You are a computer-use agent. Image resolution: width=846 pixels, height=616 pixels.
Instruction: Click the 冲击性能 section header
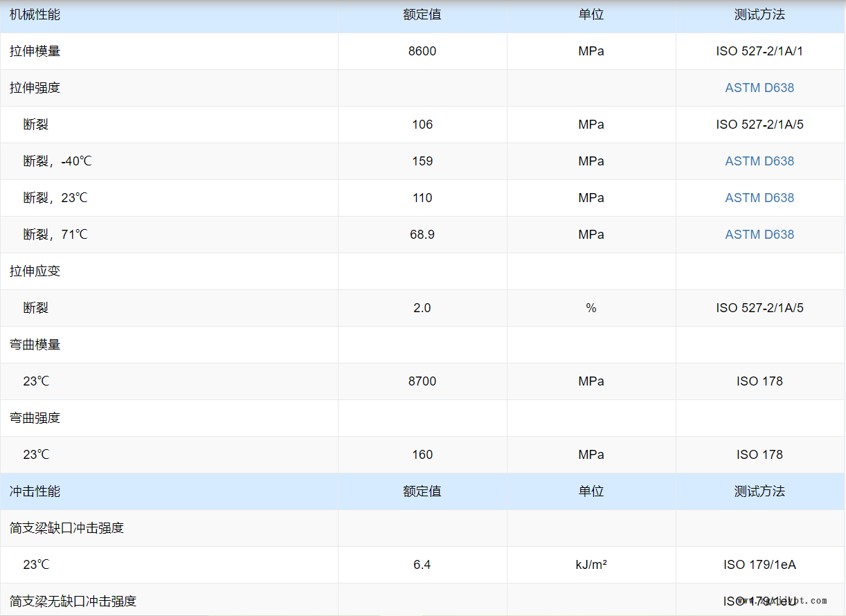35,491
